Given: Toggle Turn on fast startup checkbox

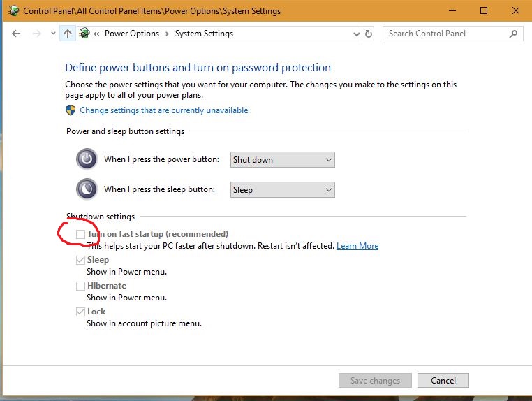Looking at the screenshot, I should 80,234.
